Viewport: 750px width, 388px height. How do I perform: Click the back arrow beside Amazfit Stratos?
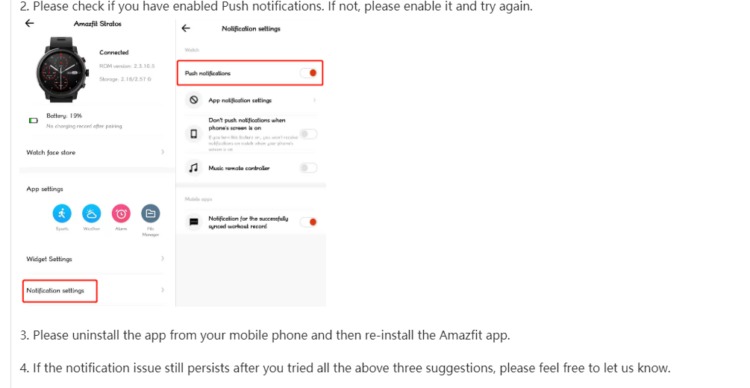(30, 23)
